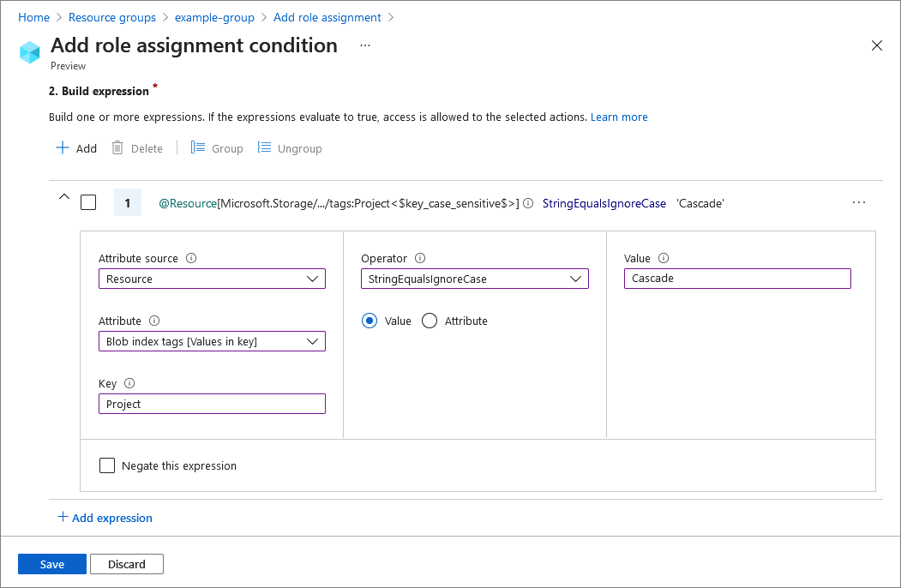
Task: Enable the Negate this expression checkbox
Action: click(x=107, y=465)
